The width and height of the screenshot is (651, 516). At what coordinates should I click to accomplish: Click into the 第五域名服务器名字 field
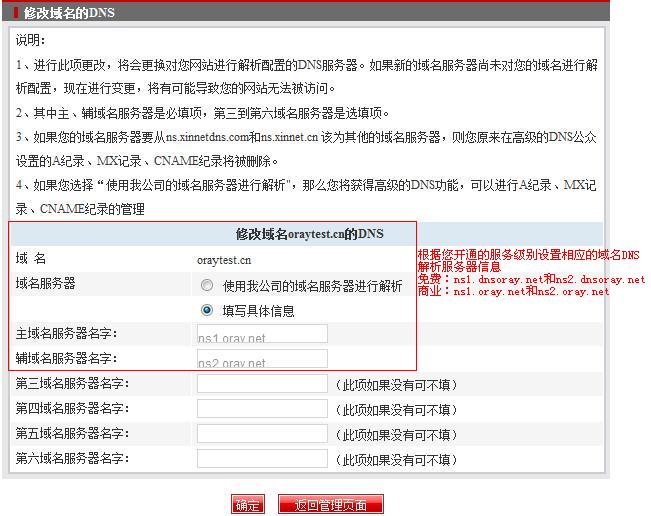pos(262,433)
